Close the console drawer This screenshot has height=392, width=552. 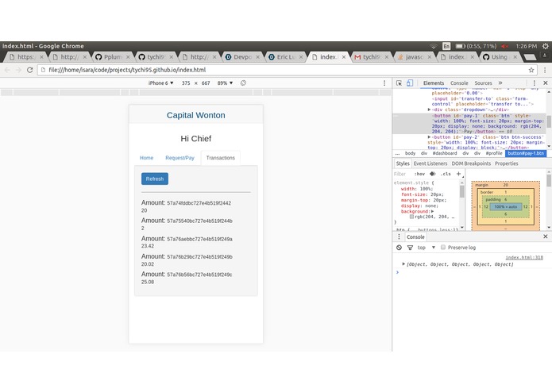pyautogui.click(x=546, y=236)
